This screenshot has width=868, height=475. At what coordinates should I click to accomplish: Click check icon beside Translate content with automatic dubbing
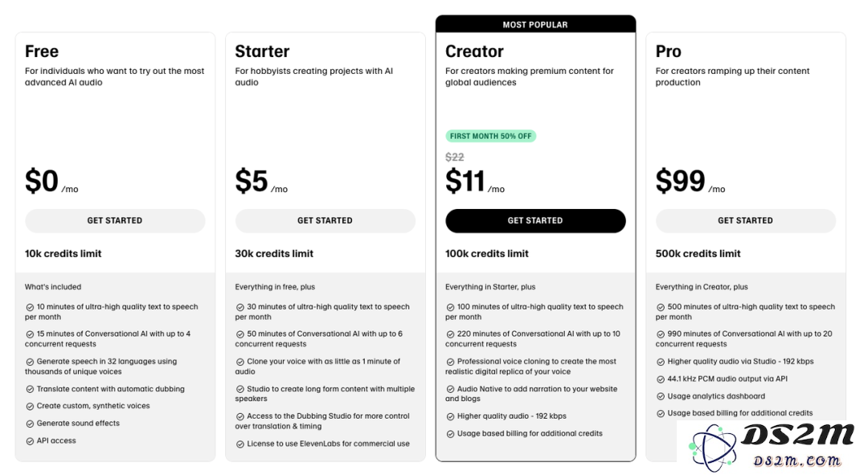(x=30, y=390)
